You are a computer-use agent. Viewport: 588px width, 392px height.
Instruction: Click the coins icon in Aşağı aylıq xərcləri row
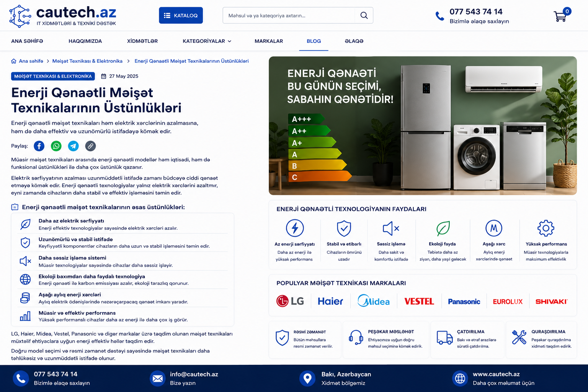[x=25, y=298]
